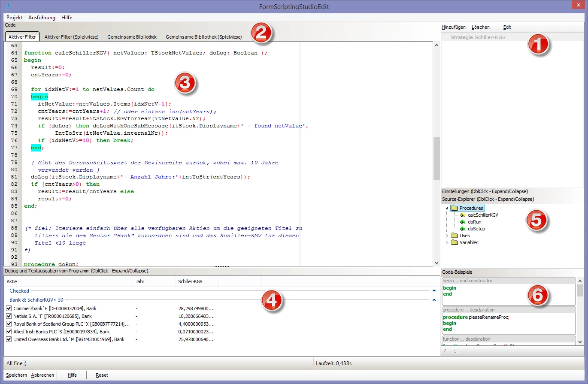Click the Variables folder icon
The height and width of the screenshot is (384, 588).
454,242
